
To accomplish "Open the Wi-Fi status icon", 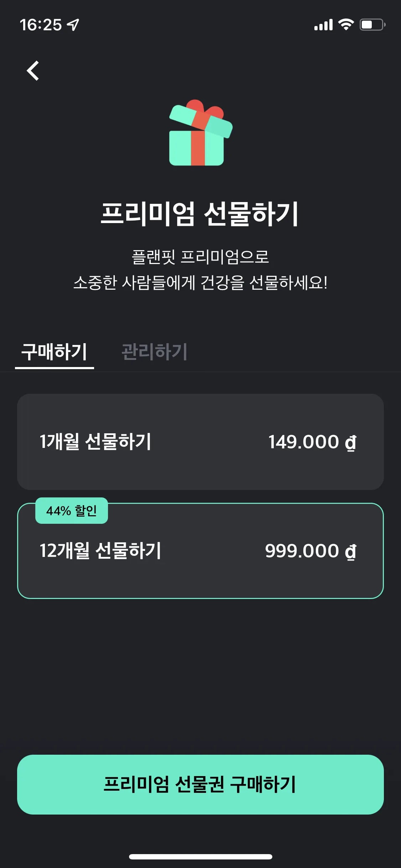I will click(346, 25).
